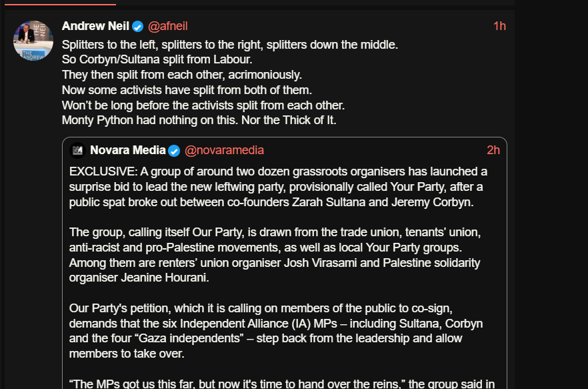Select the active tab indicator at top
This screenshot has height=389, width=588.
pyautogui.click(x=60, y=5)
